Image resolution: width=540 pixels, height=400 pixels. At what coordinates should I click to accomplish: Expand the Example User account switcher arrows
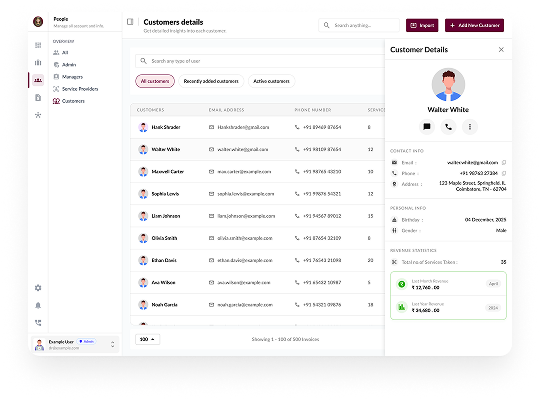pos(113,344)
